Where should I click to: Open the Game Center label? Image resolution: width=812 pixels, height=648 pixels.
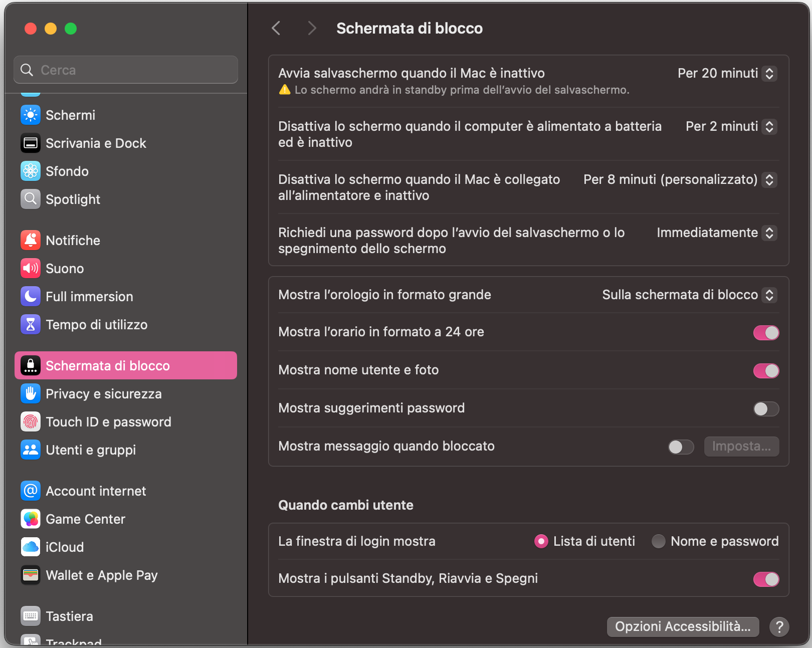coord(85,519)
